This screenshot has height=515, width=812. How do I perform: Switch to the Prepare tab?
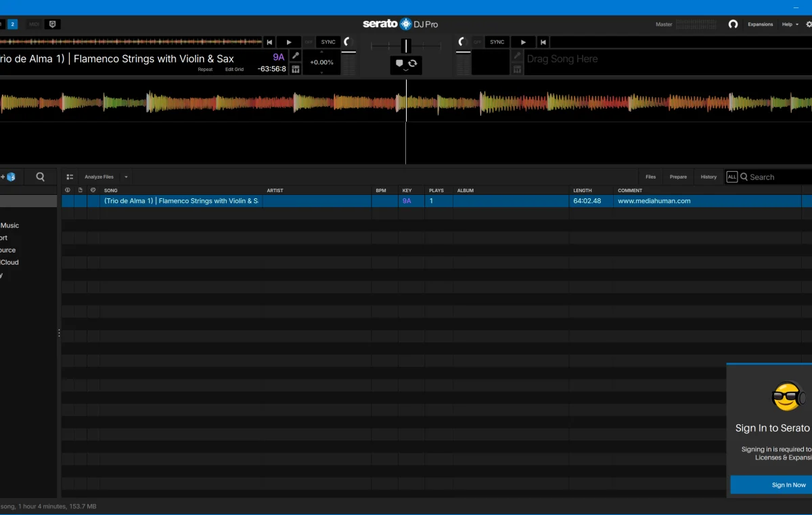tap(678, 177)
